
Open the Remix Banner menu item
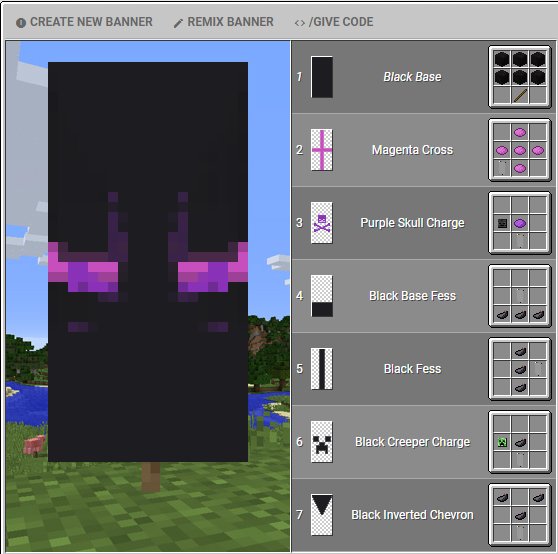223,22
